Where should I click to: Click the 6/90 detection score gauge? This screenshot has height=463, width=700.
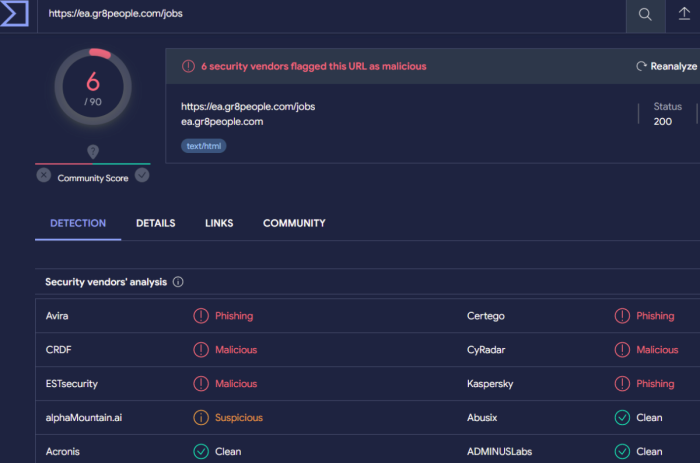coord(93,88)
